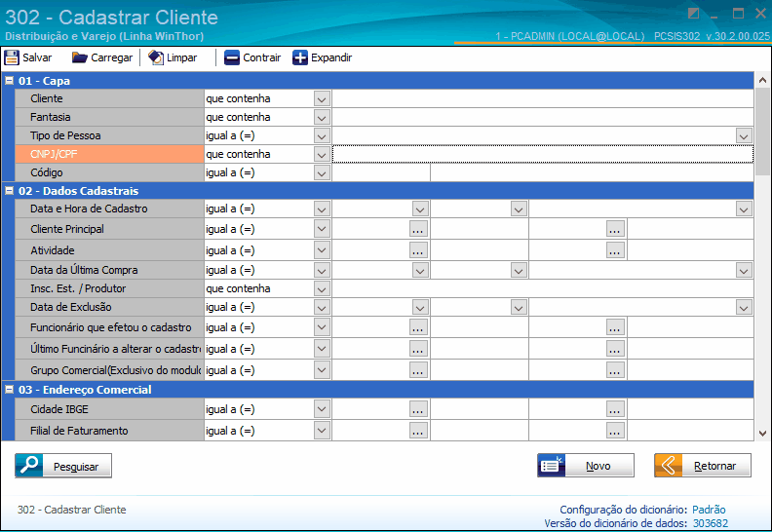
Task: Open operator dropdown for CNPJ/CPF row
Action: coord(322,155)
